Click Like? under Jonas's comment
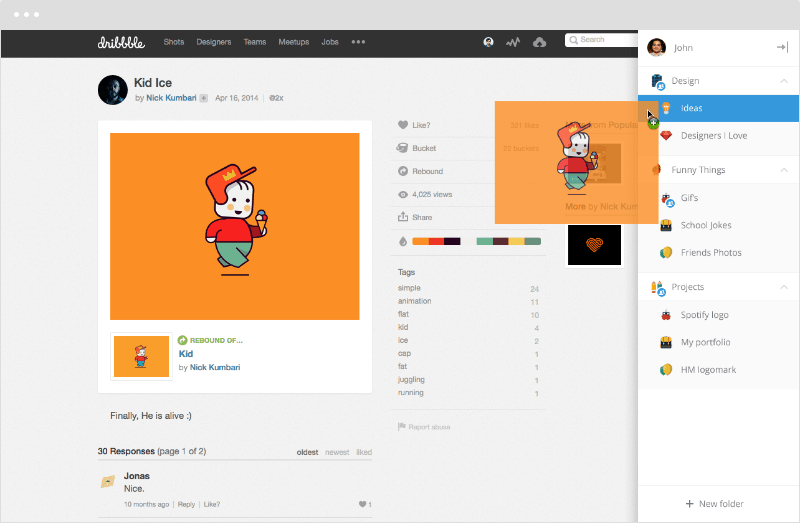 212,504
